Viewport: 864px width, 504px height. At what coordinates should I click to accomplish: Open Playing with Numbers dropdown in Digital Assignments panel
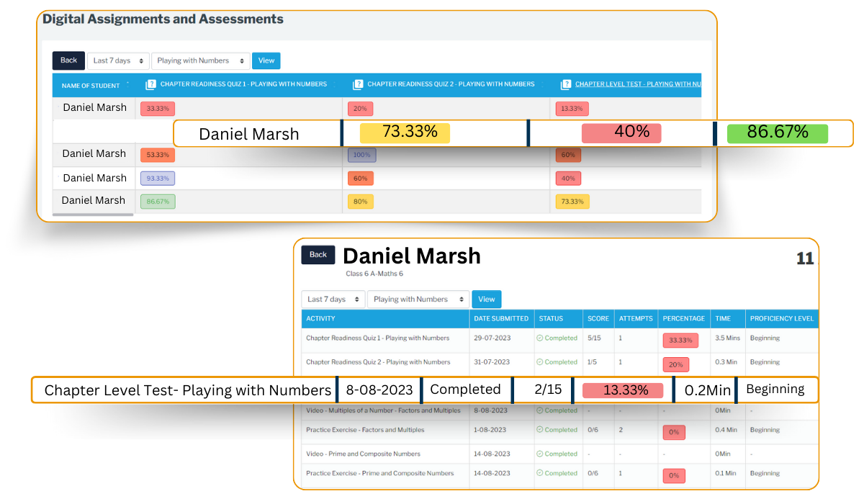click(200, 61)
